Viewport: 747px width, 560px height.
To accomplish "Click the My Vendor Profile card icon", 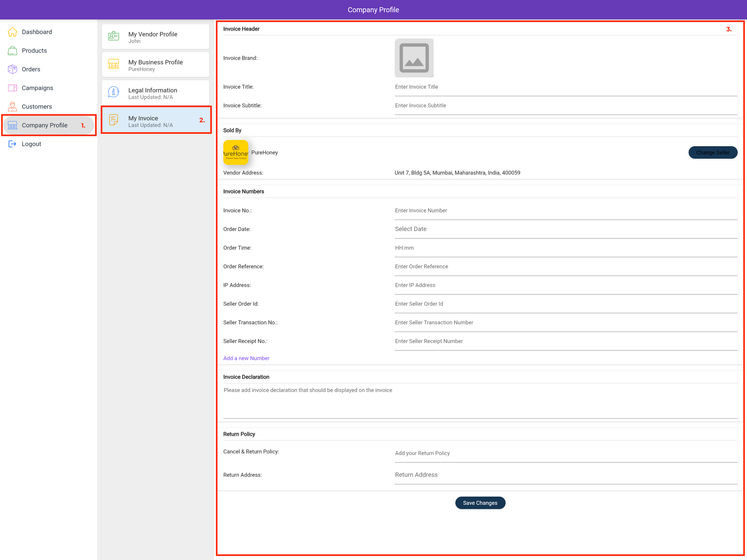I will point(114,37).
